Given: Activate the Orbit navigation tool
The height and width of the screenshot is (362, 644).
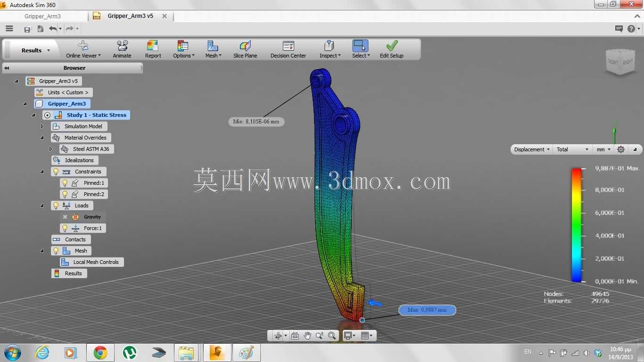Looking at the screenshot, I should [x=278, y=336].
